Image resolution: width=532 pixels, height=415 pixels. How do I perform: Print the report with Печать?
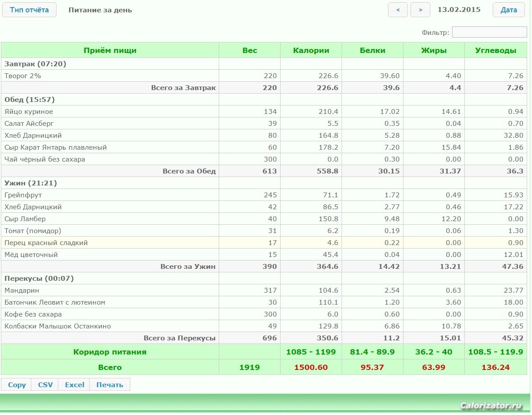coord(110,385)
